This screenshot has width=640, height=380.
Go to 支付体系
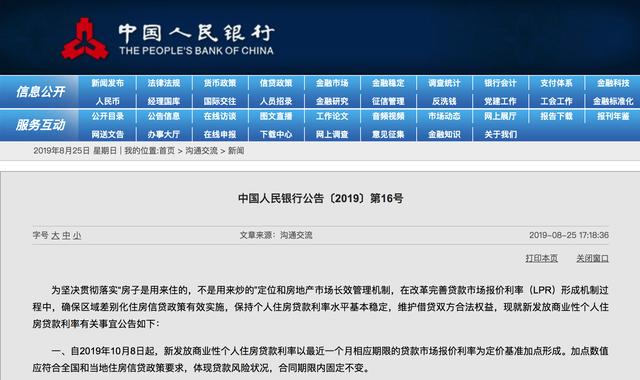556,83
